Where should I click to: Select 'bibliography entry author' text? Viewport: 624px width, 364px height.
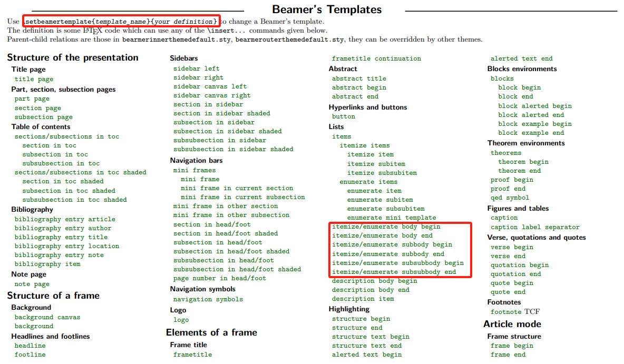click(63, 228)
